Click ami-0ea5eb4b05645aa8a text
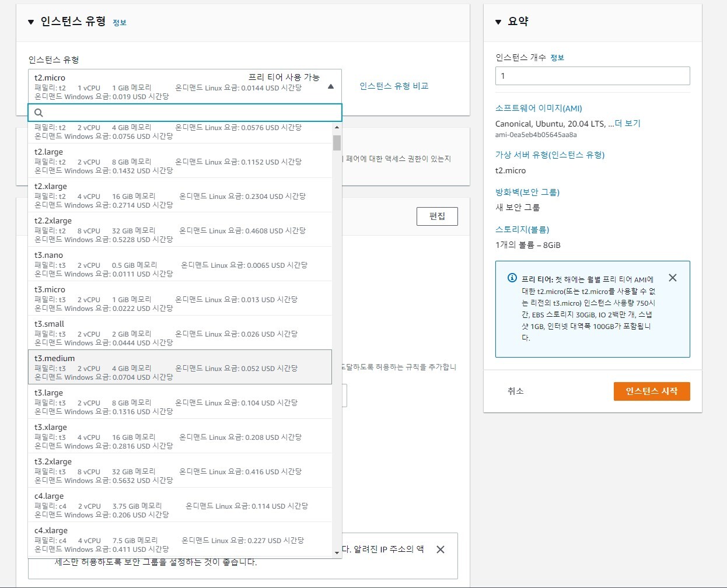 pos(536,135)
